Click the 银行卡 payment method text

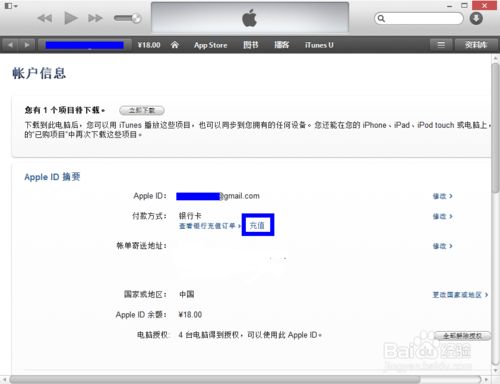190,216
